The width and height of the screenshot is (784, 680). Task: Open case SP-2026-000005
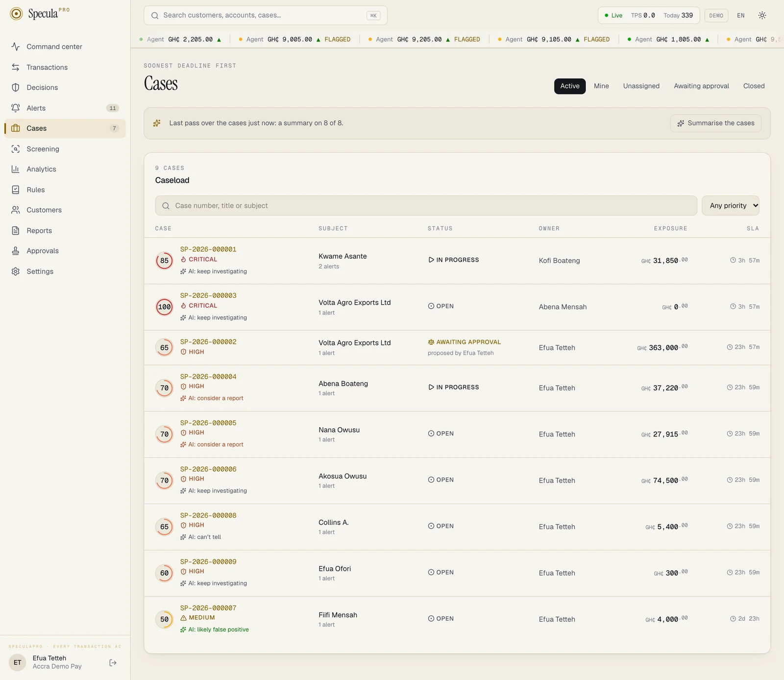point(208,423)
